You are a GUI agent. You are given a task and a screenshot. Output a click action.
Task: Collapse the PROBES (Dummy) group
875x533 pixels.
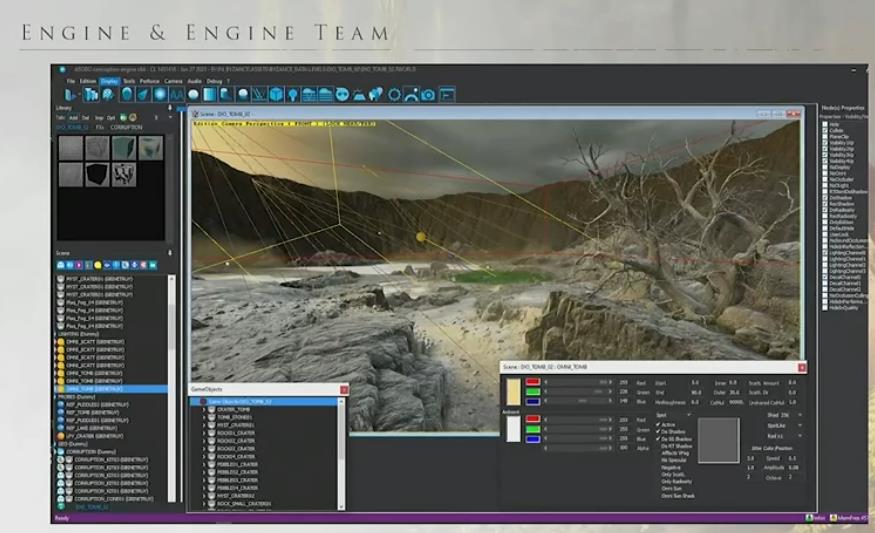tap(55, 397)
